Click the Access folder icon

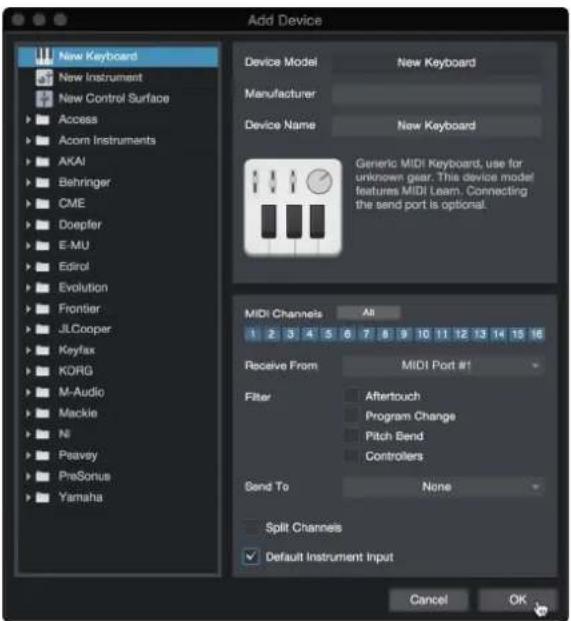(42, 119)
